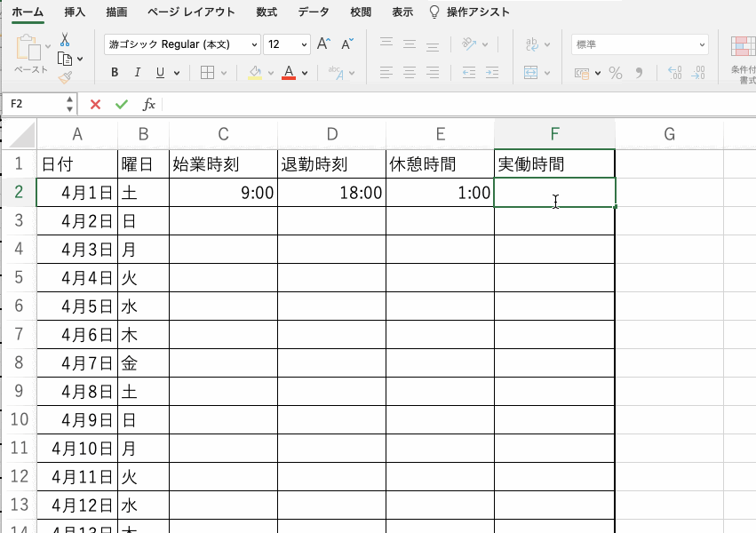Click the Increase Font Size icon
The height and width of the screenshot is (533, 756).
point(324,44)
